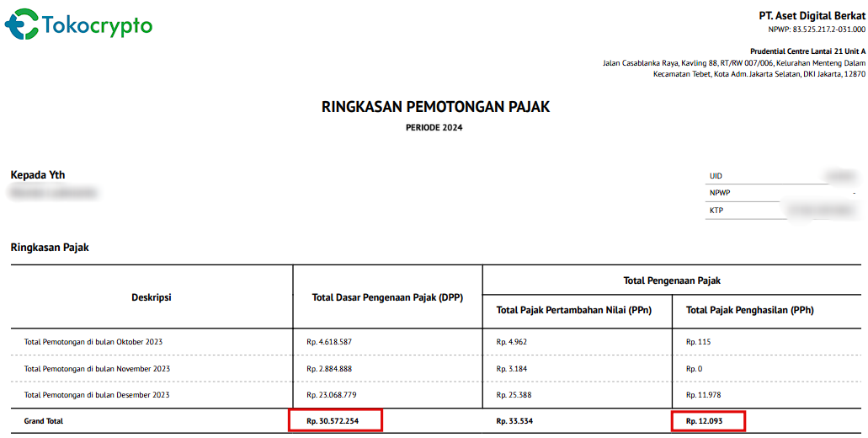Click the Deskripsi column header
Screen dimensions: 868x438
point(152,297)
